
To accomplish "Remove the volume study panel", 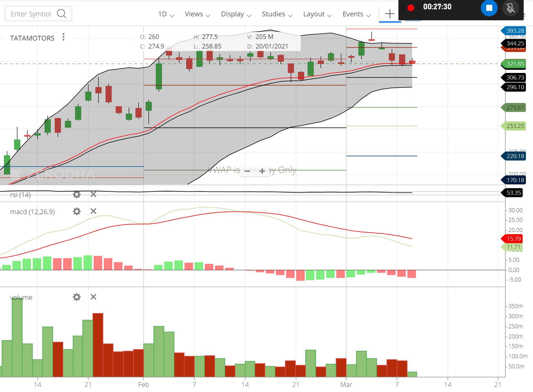I will [93, 297].
